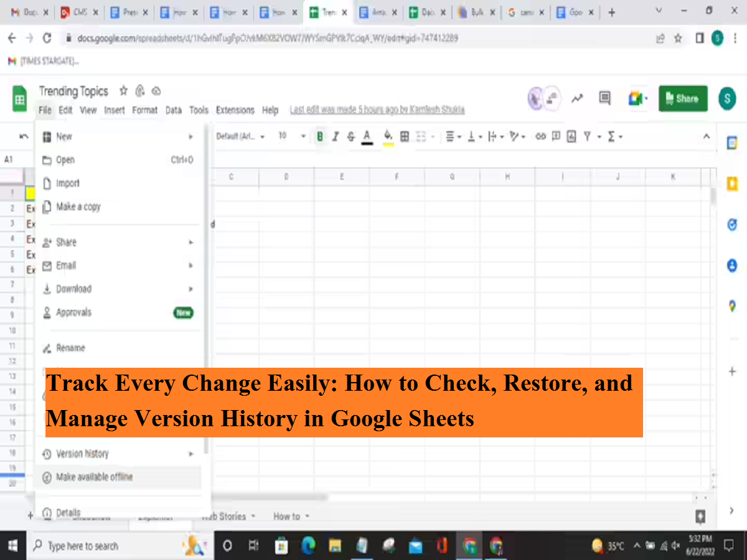Open the Google Sheets home icon
The image size is (747, 560).
coord(20,99)
